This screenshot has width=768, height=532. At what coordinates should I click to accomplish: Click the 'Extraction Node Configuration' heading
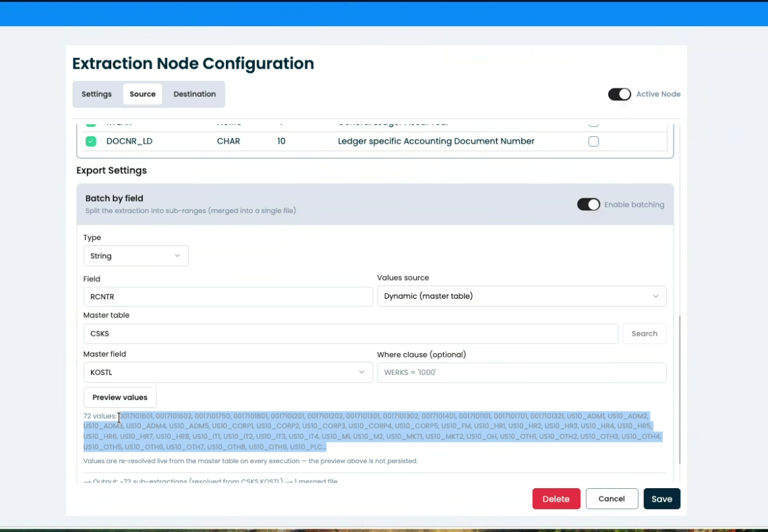tap(193, 63)
